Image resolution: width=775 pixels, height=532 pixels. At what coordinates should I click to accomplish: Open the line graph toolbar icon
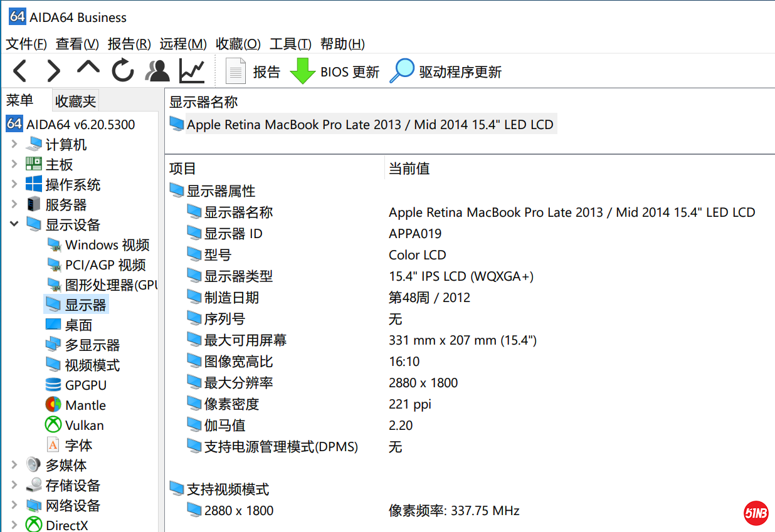click(x=192, y=71)
